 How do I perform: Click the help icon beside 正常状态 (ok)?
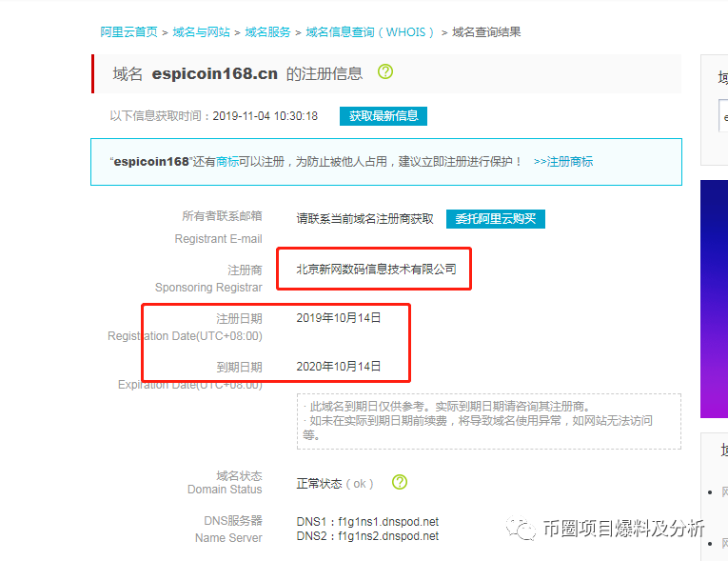[400, 483]
